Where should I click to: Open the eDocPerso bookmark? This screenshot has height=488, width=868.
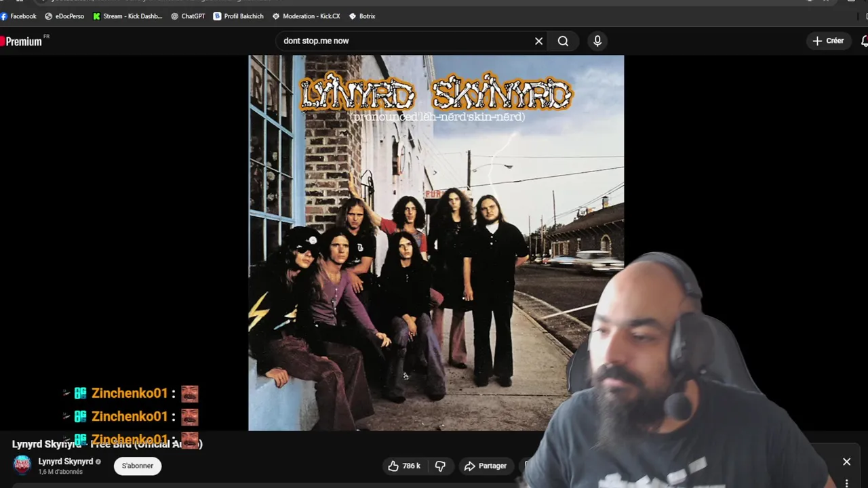point(64,16)
